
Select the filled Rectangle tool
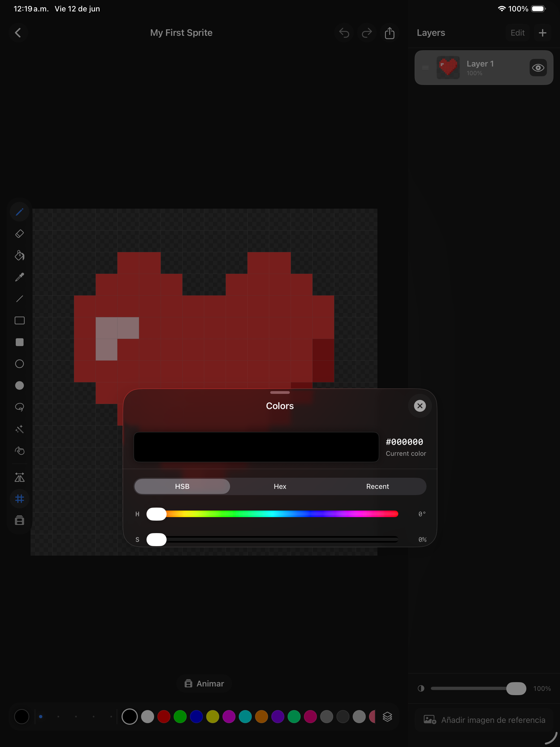coord(20,342)
